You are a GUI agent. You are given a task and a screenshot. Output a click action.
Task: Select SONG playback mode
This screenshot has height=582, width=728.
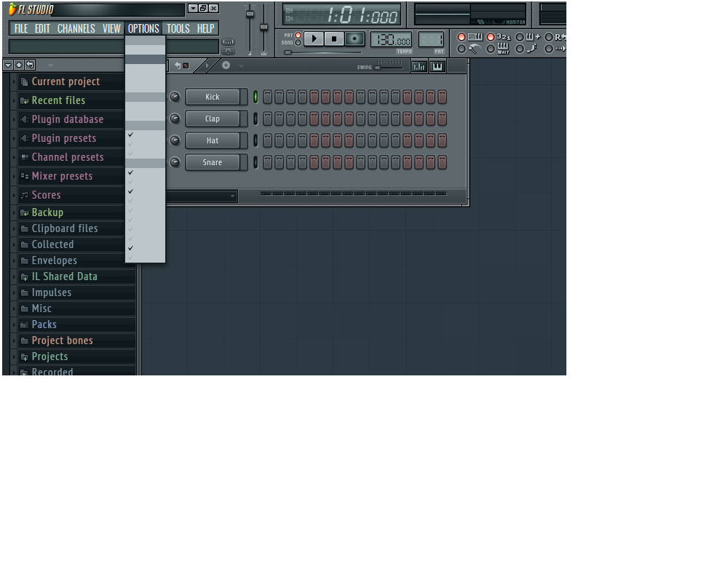[298, 43]
